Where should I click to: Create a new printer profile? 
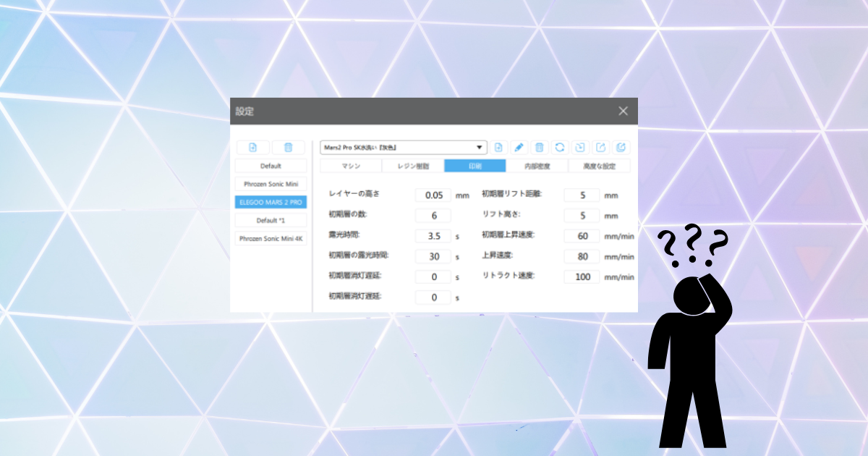pyautogui.click(x=252, y=148)
